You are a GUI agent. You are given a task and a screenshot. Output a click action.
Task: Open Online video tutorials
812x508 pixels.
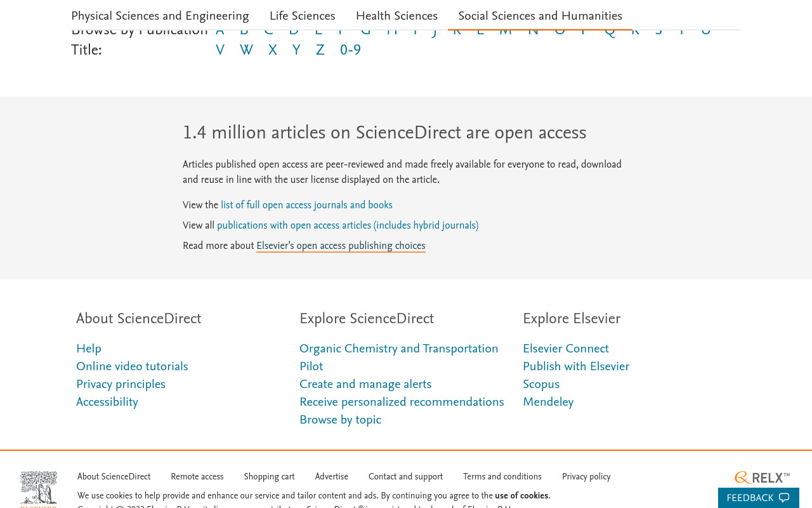coord(132,366)
